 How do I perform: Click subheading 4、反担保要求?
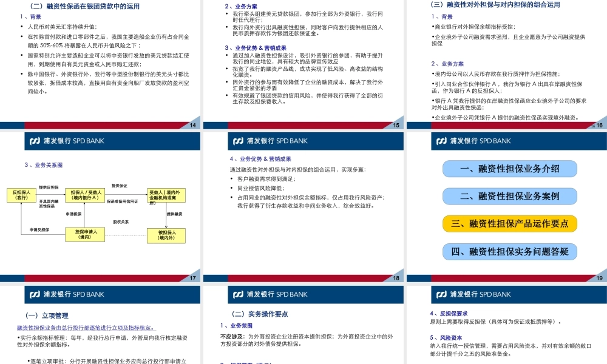tap(449, 314)
